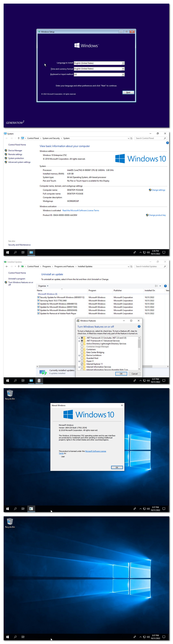This screenshot has width=173, height=644.
Task: Refresh the System window address bar
Action: (x=131, y=138)
